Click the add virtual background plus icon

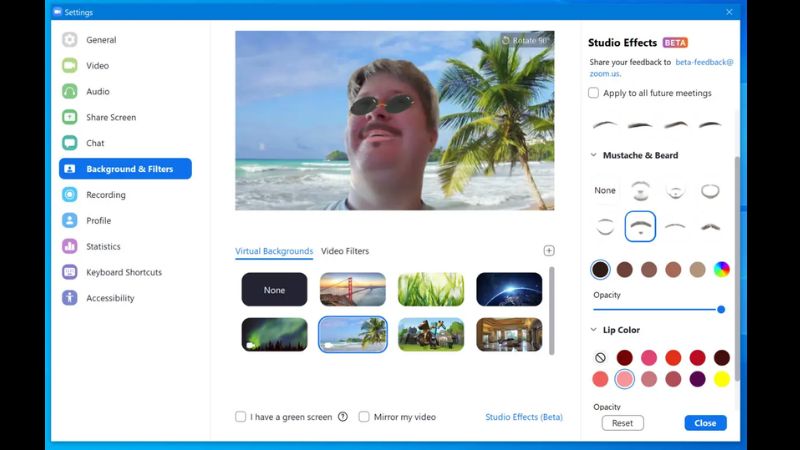[548, 251]
